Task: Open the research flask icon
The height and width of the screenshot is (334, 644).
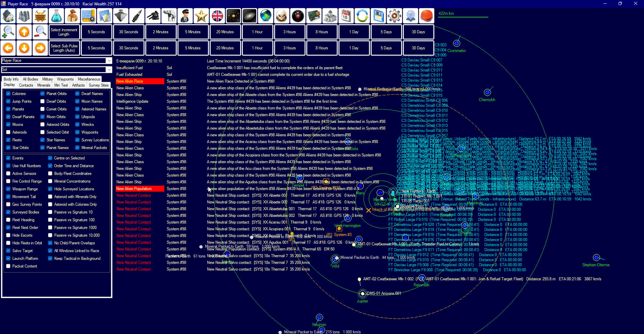Action: click(56, 16)
